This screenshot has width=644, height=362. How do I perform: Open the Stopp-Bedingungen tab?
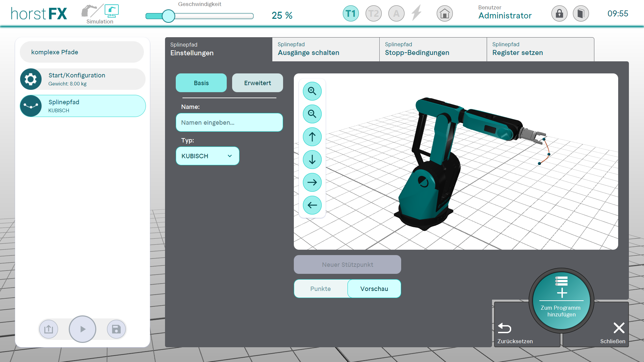[x=433, y=49]
